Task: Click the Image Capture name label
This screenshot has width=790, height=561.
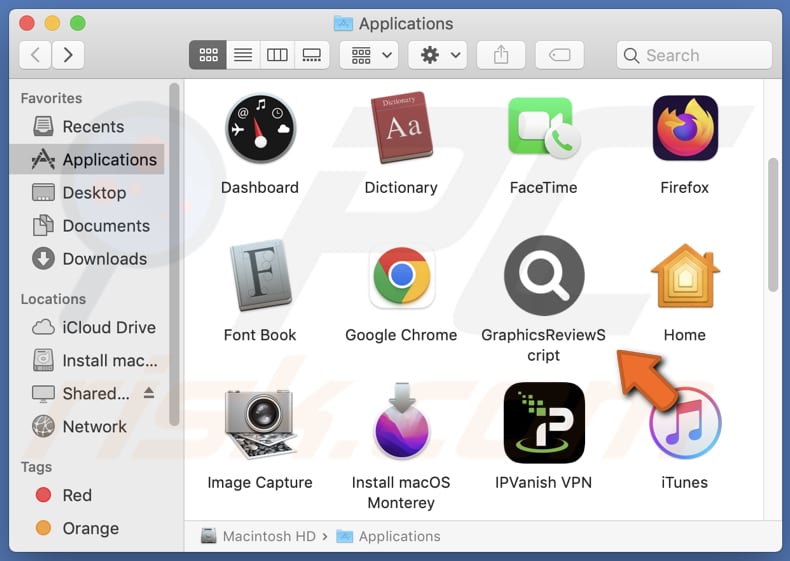Action: [x=260, y=482]
